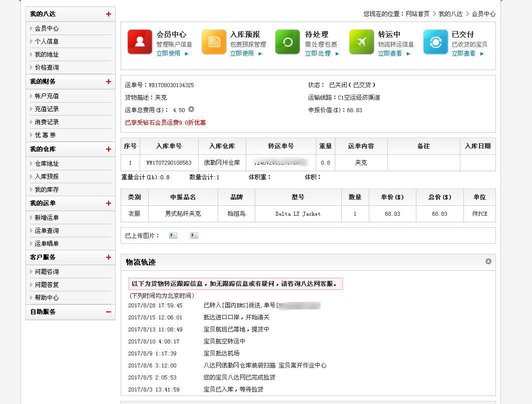
Task: Open 优惠券 in the sidebar
Action: click(46, 135)
